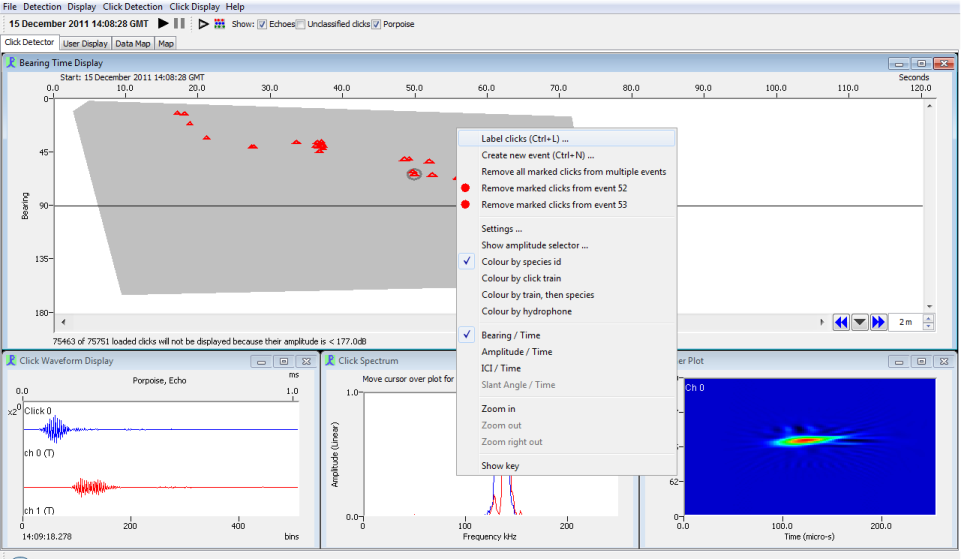Jump backward with the blue double-left arrows
Image resolution: width=961 pixels, height=559 pixels.
(x=841, y=322)
